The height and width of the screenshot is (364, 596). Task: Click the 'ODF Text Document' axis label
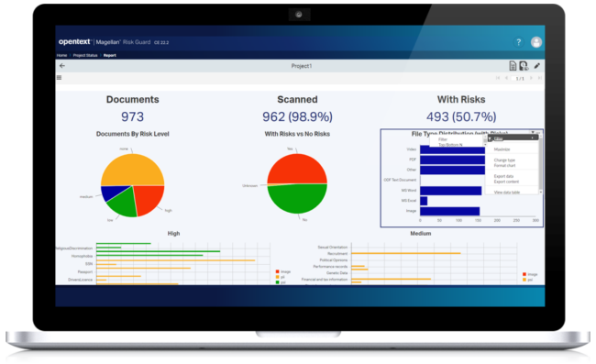pyautogui.click(x=400, y=180)
